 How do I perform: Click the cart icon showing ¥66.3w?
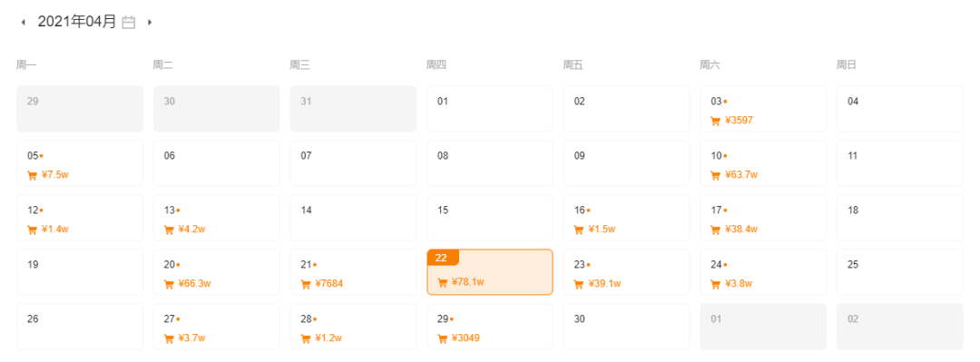point(169,284)
